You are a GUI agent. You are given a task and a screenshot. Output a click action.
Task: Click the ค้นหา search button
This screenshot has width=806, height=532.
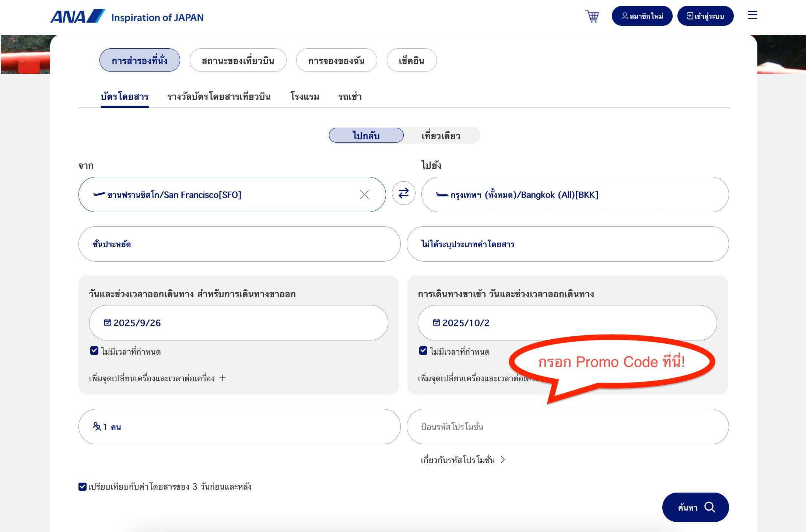[x=695, y=507]
